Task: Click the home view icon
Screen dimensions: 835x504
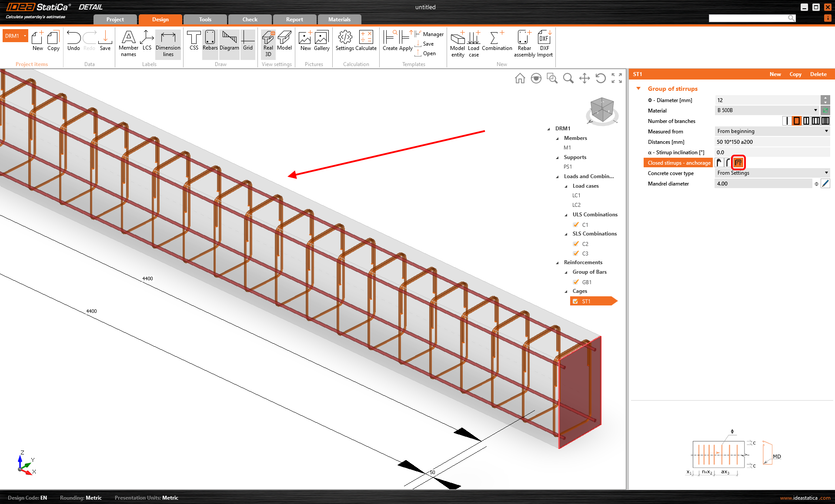Action: pos(520,78)
